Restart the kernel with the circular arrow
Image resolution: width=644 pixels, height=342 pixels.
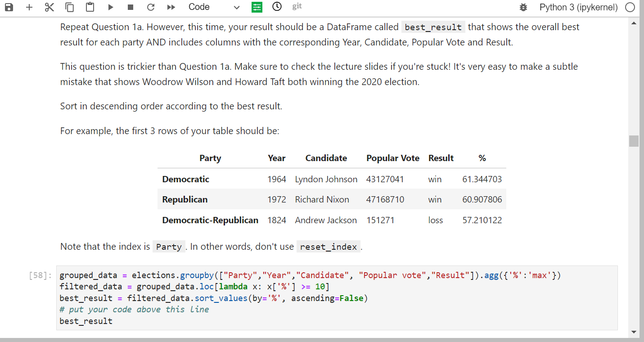click(151, 7)
